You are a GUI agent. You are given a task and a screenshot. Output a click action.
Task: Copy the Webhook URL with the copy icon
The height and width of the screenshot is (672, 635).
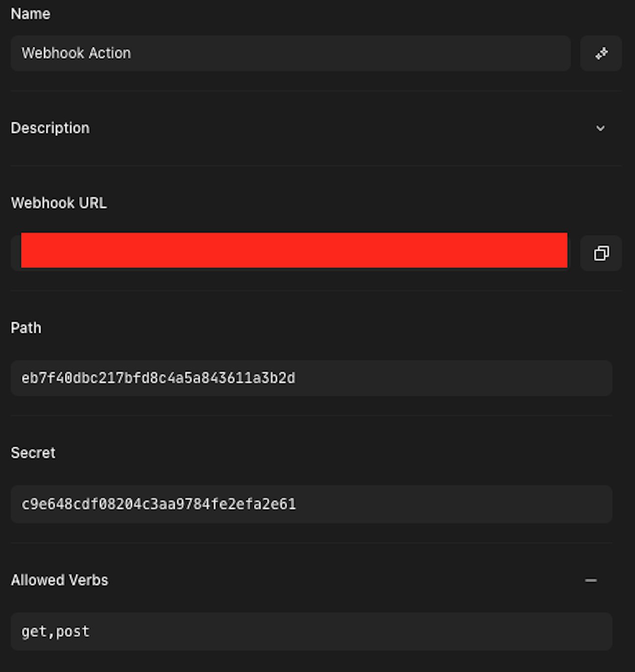(601, 253)
